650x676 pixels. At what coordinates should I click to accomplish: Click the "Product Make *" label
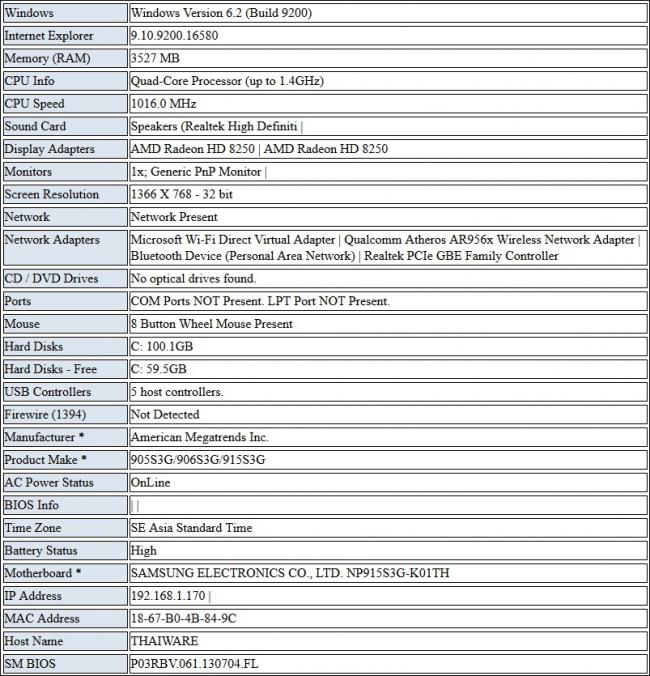[46, 460]
